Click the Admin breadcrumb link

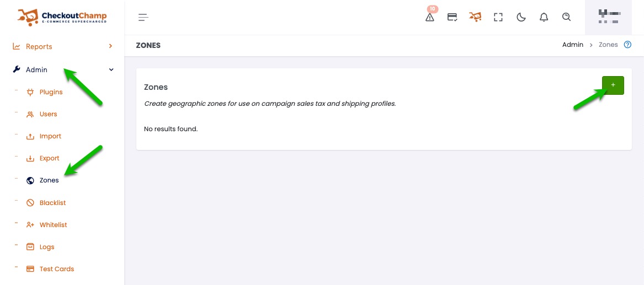coord(572,45)
